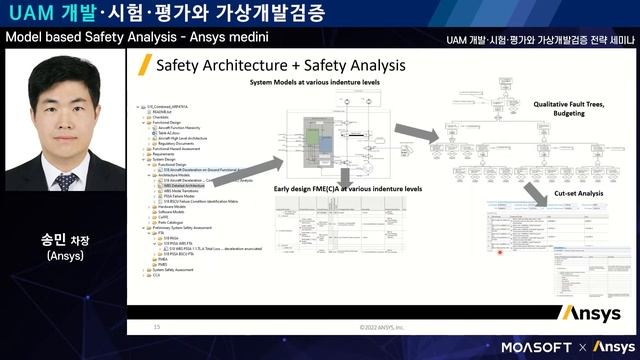Click the speaker's portrait photo

[65, 120]
